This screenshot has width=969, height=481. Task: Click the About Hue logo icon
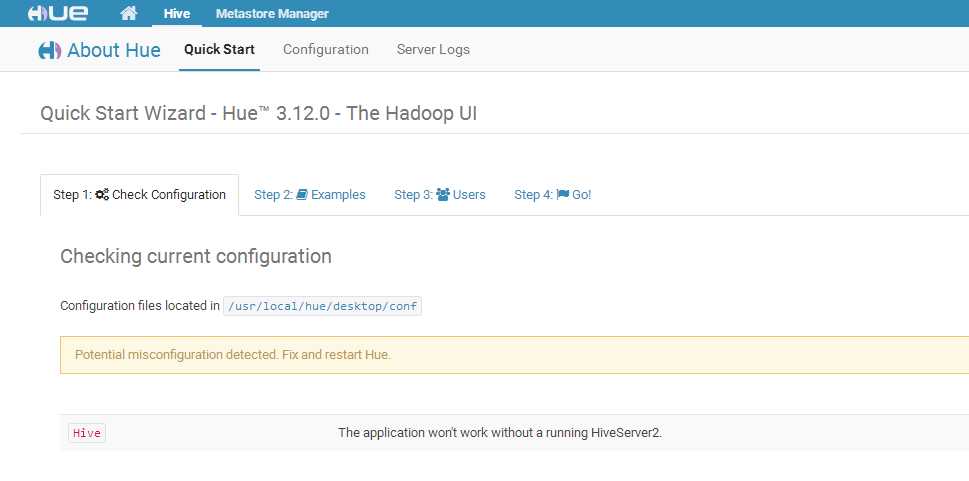(x=49, y=50)
